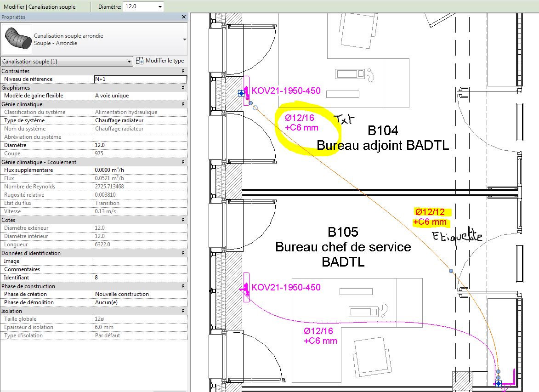Click the blue connector icon at upper radiator
Screen dimensions: 539x392
tap(241, 93)
